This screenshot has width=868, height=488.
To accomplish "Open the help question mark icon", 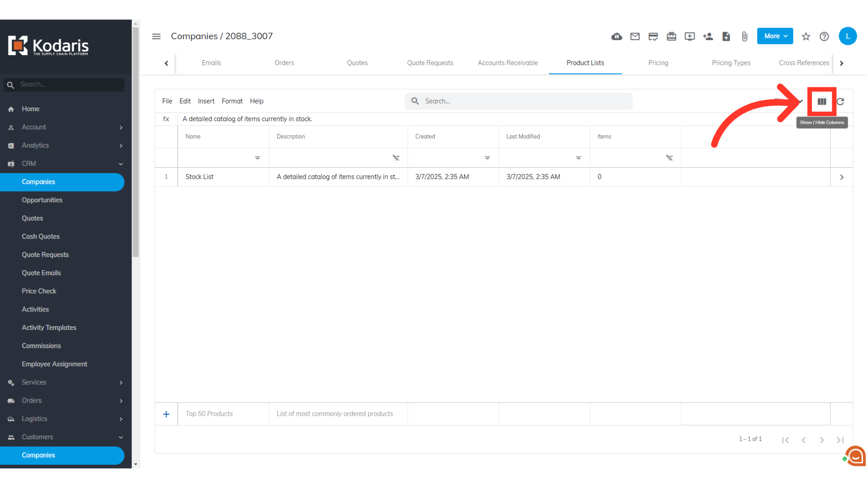I will coord(824,37).
